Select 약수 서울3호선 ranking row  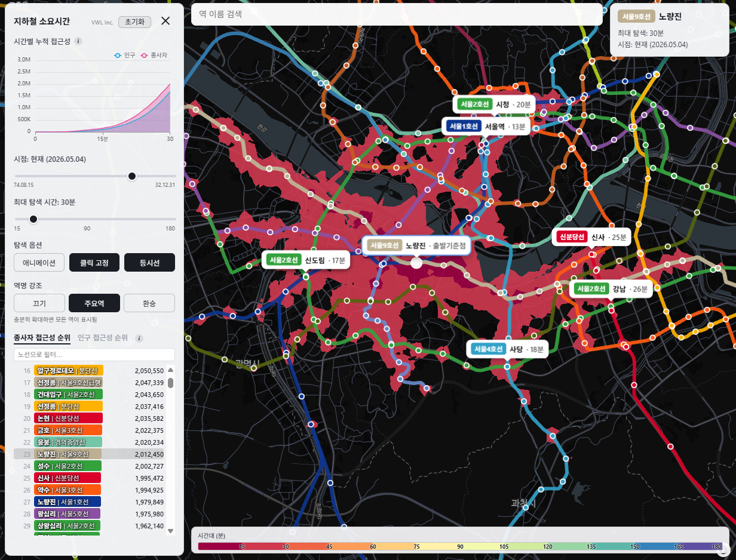89,490
